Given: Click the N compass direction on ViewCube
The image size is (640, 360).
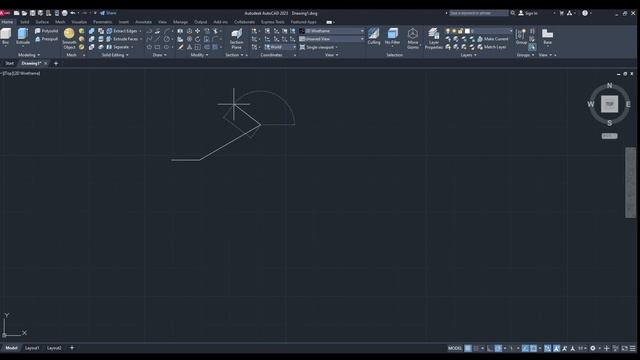Looking at the screenshot, I should click(x=609, y=85).
